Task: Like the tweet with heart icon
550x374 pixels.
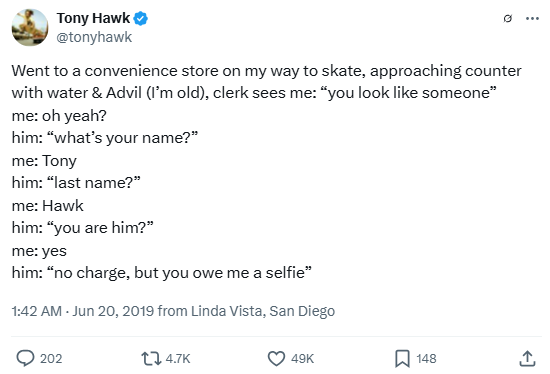Action: click(276, 359)
